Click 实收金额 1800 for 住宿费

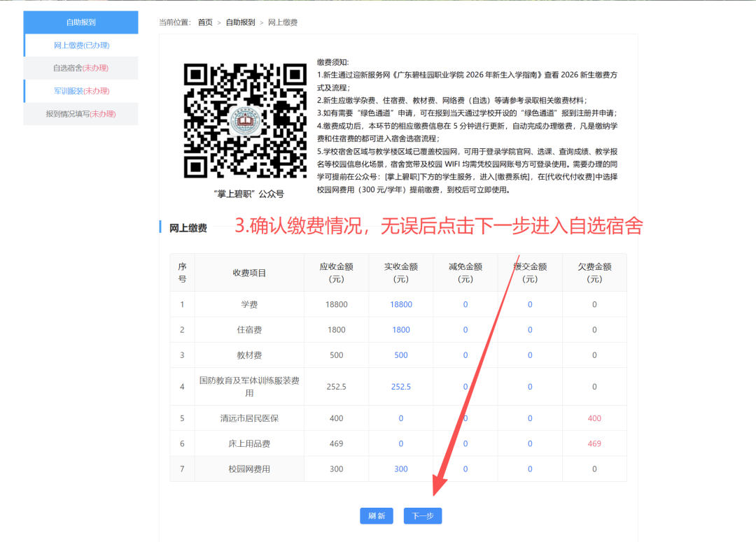coord(401,330)
